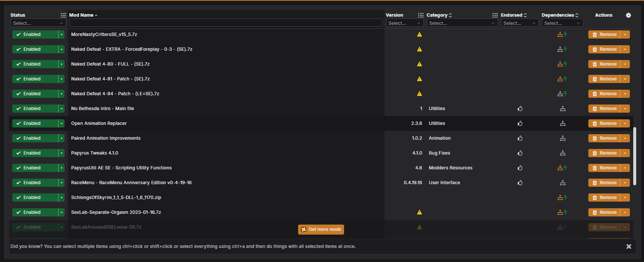The width and height of the screenshot is (644, 262).
Task: Endorse PapyrusUtil AE SE mod
Action: coord(520,168)
